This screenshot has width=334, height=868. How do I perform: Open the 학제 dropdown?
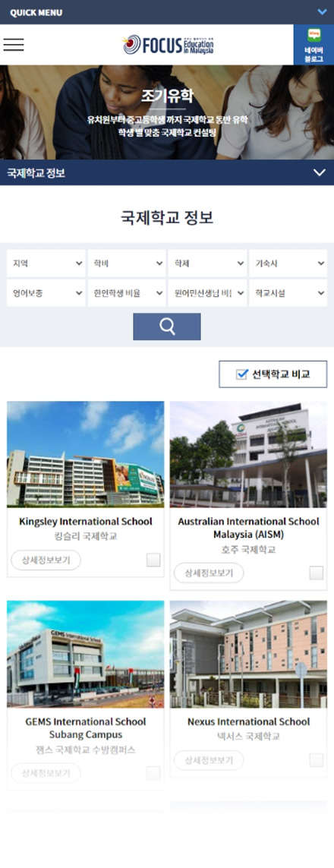point(207,264)
